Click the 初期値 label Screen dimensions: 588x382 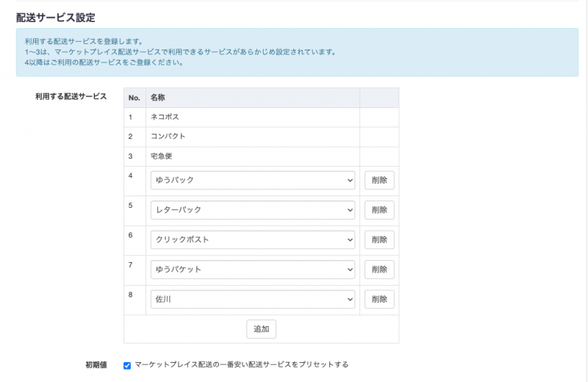96,365
